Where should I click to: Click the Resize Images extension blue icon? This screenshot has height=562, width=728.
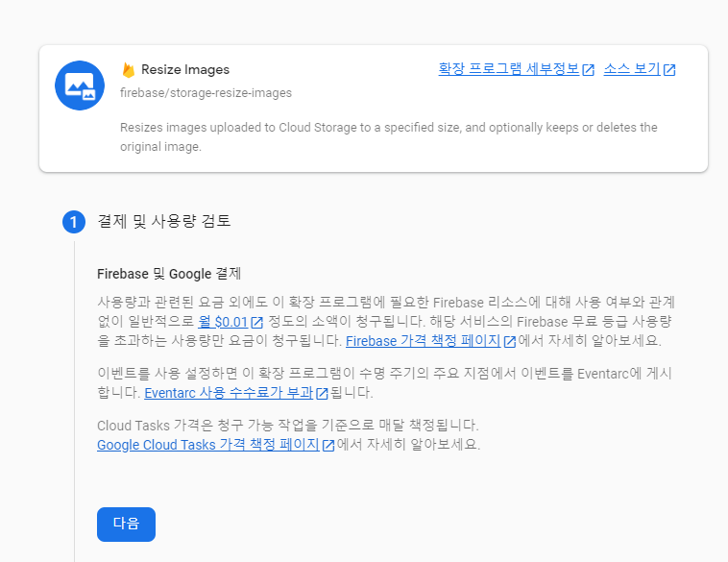point(80,86)
